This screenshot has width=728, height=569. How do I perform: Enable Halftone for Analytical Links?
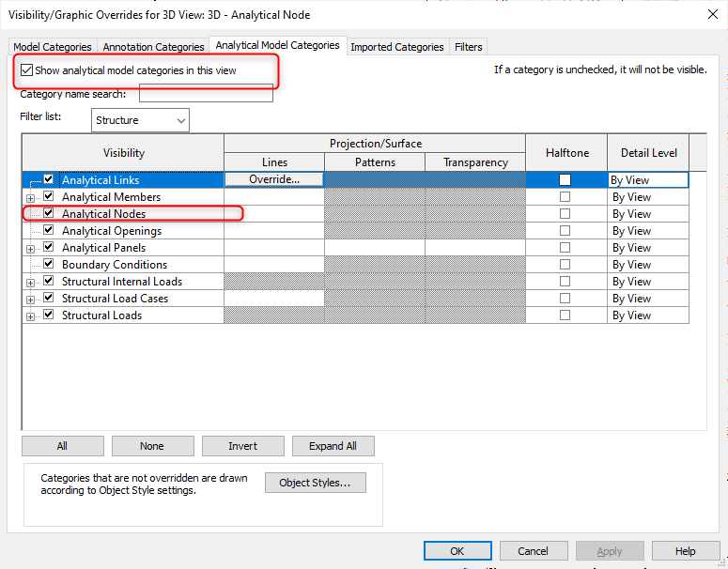(565, 180)
